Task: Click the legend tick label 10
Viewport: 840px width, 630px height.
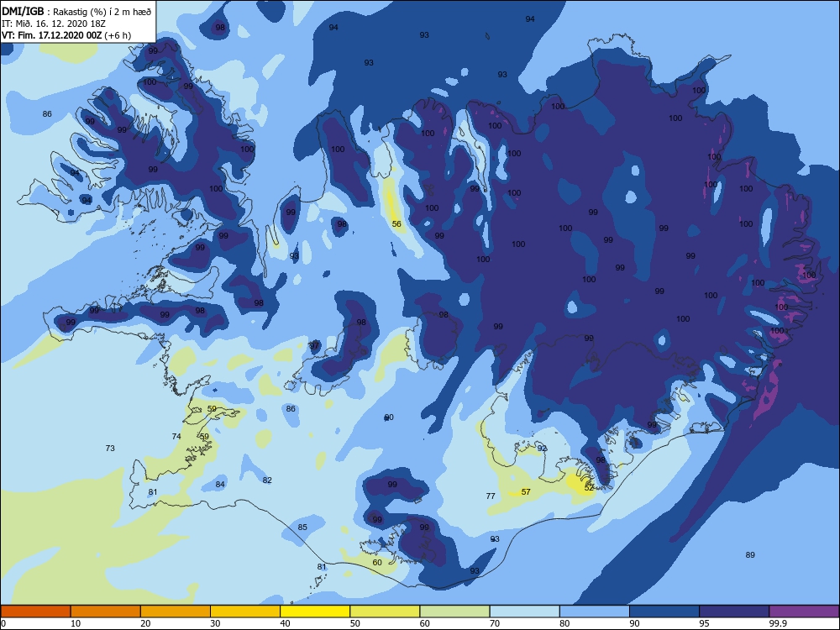Action: coord(76,623)
